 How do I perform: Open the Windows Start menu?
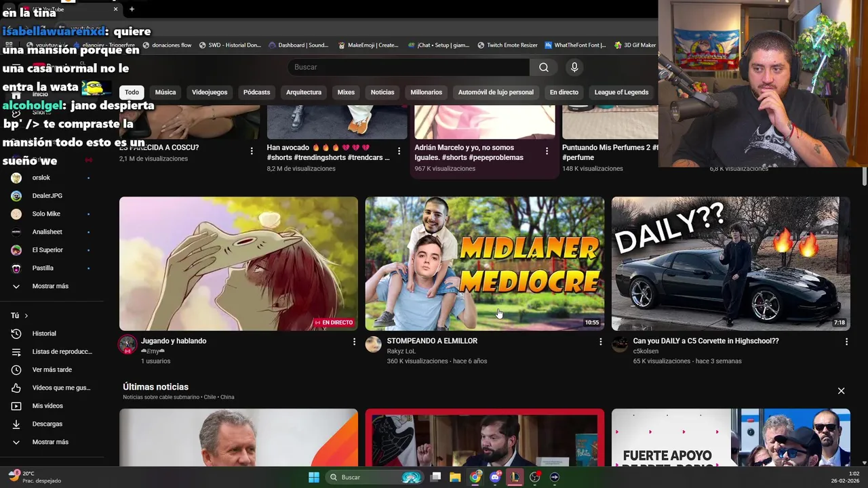(314, 477)
